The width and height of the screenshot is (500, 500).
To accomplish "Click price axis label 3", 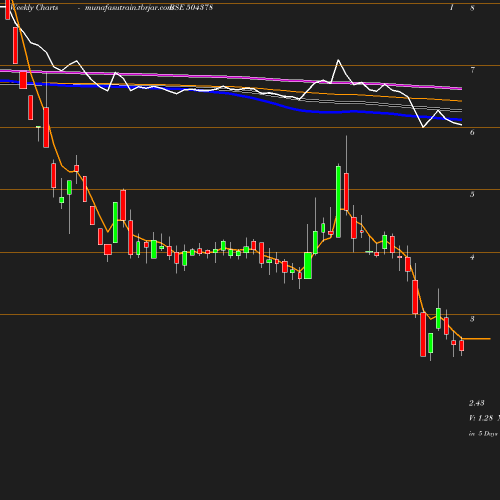I will (472, 319).
